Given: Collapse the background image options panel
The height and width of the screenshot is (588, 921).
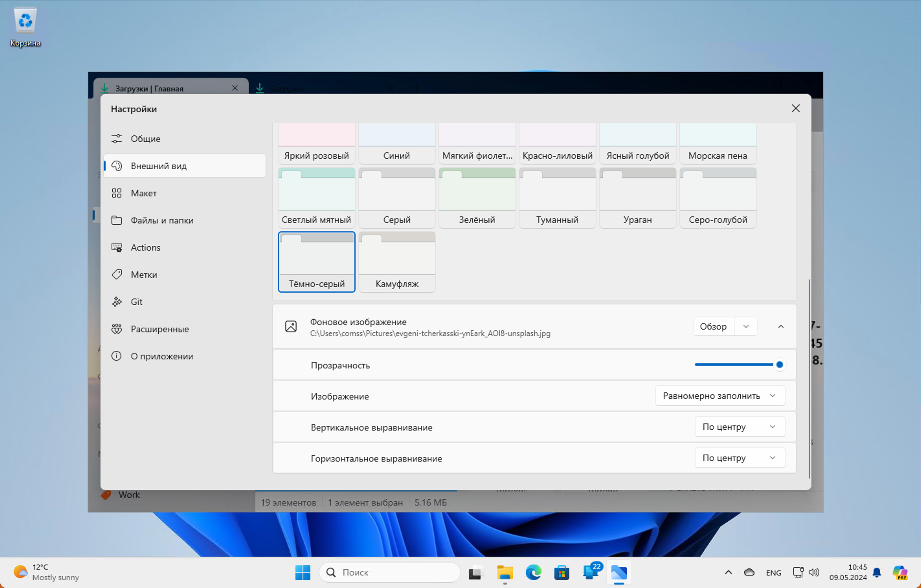Looking at the screenshot, I should coord(781,326).
